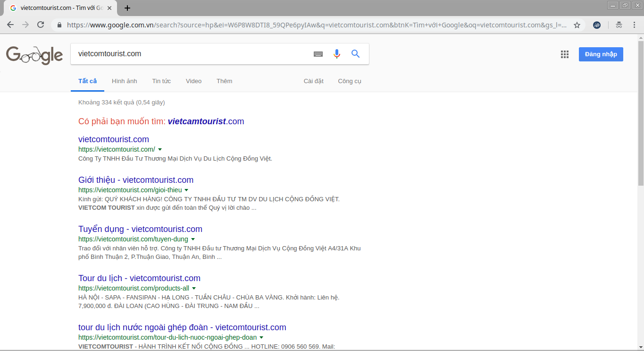
Task: Open Tuyển dụng - vietcomtourist.com result
Action: click(x=140, y=229)
